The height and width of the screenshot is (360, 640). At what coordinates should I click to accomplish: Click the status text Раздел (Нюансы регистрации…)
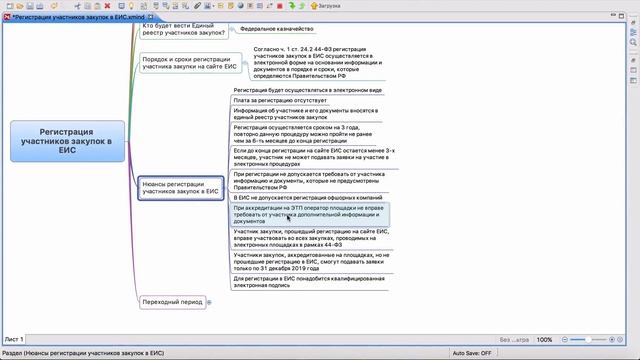click(x=83, y=353)
